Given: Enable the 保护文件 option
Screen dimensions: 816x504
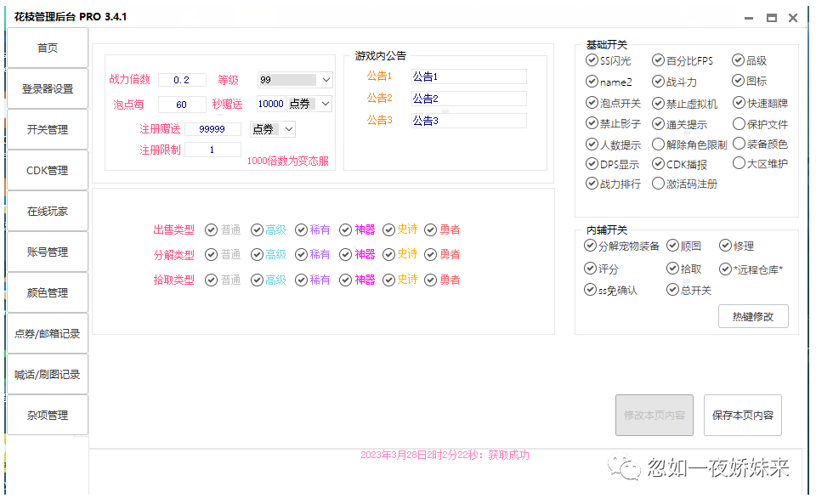Looking at the screenshot, I should pos(739,124).
